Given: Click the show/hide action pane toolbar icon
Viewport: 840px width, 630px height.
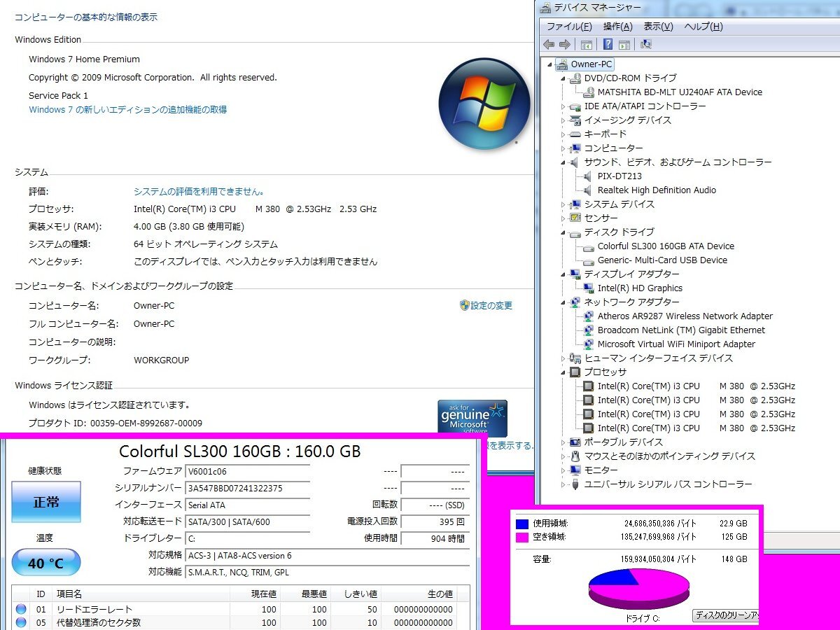Looking at the screenshot, I should coord(624,44).
